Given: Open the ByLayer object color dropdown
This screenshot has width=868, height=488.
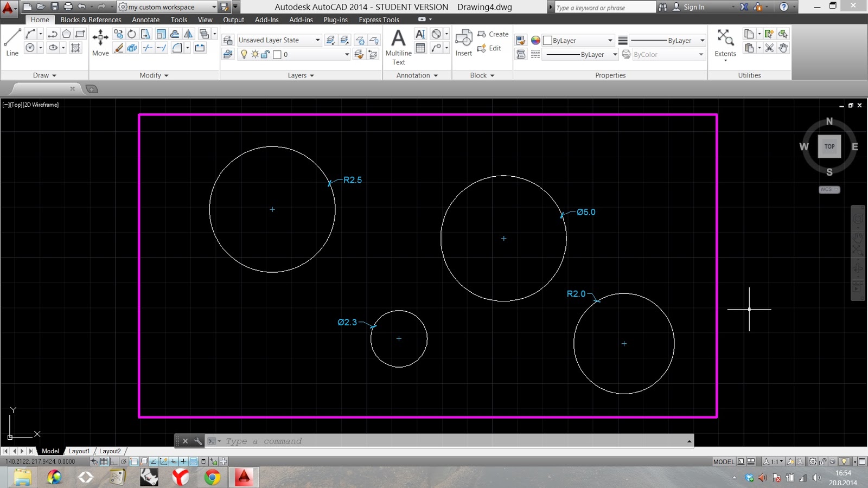Looking at the screenshot, I should point(578,40).
